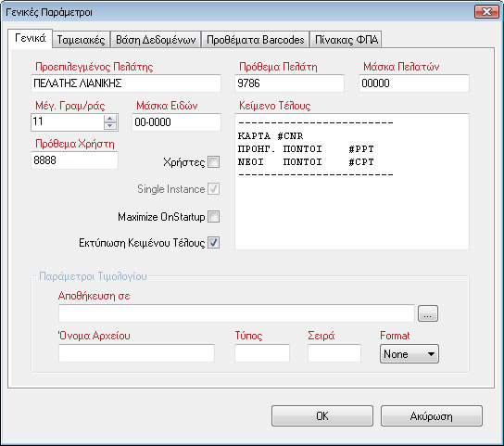Open the Πίνακας ΦΠΑ tab

346,40
